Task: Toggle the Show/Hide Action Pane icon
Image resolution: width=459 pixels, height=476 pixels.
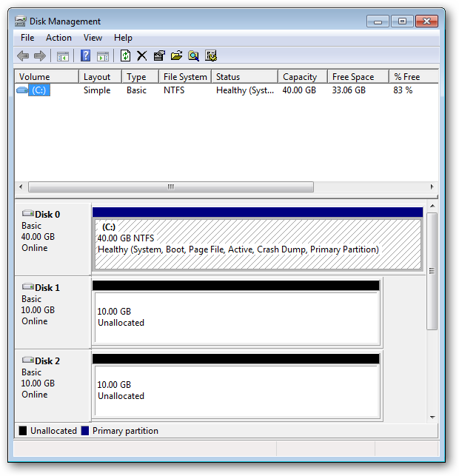Action: click(x=103, y=56)
